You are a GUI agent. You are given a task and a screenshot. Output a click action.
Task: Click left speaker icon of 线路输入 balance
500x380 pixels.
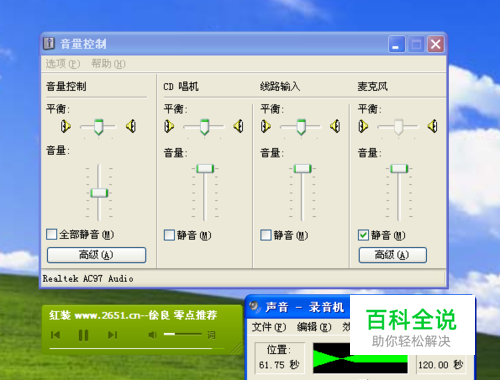[x=266, y=126]
